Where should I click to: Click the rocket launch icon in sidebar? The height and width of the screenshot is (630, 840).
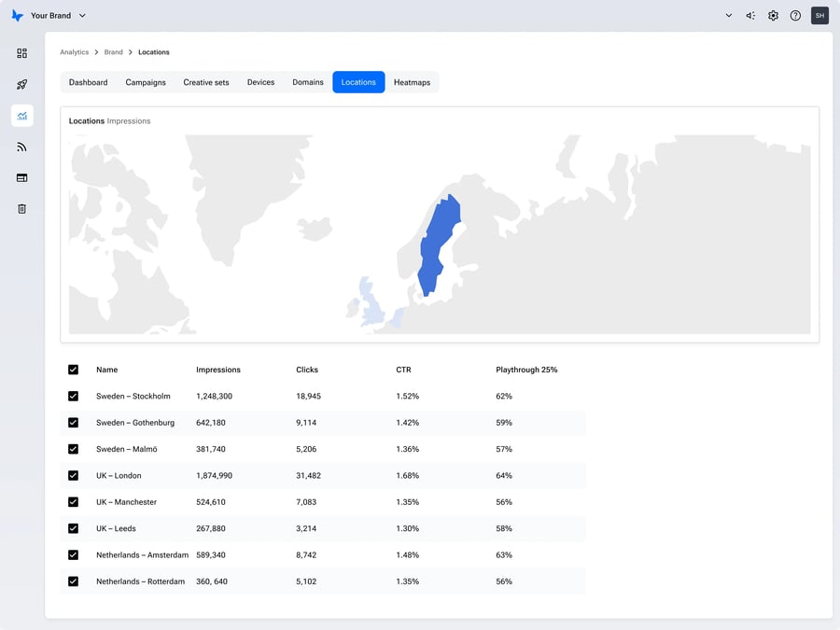pos(21,85)
